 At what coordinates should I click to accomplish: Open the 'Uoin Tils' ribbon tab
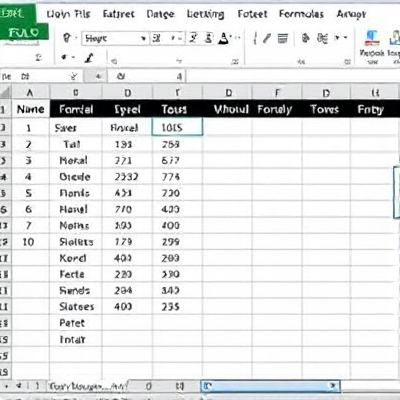pyautogui.click(x=68, y=14)
